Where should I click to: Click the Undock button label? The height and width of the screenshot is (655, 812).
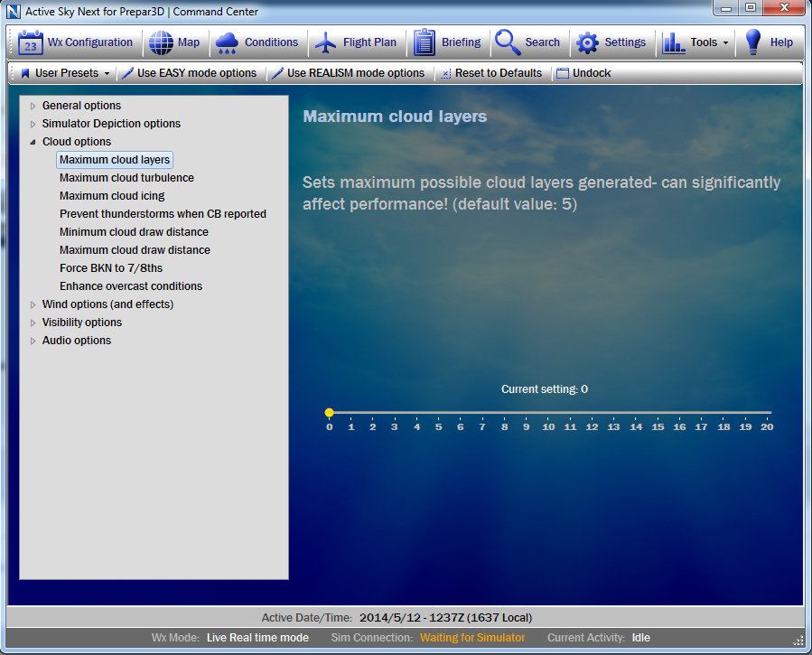coord(592,73)
